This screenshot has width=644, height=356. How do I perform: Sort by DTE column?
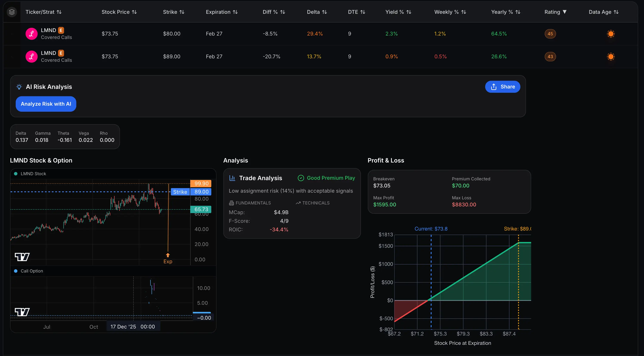click(x=356, y=12)
